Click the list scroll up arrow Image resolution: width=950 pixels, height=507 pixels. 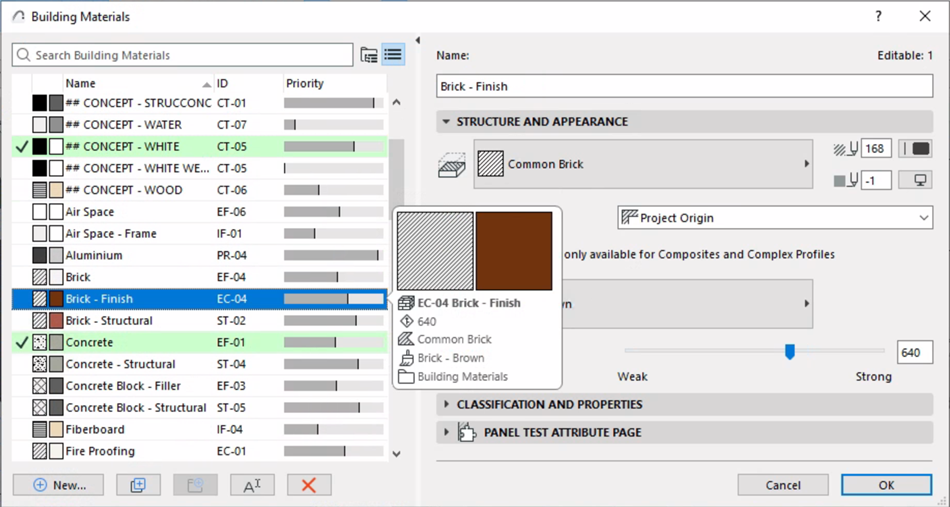click(x=396, y=102)
